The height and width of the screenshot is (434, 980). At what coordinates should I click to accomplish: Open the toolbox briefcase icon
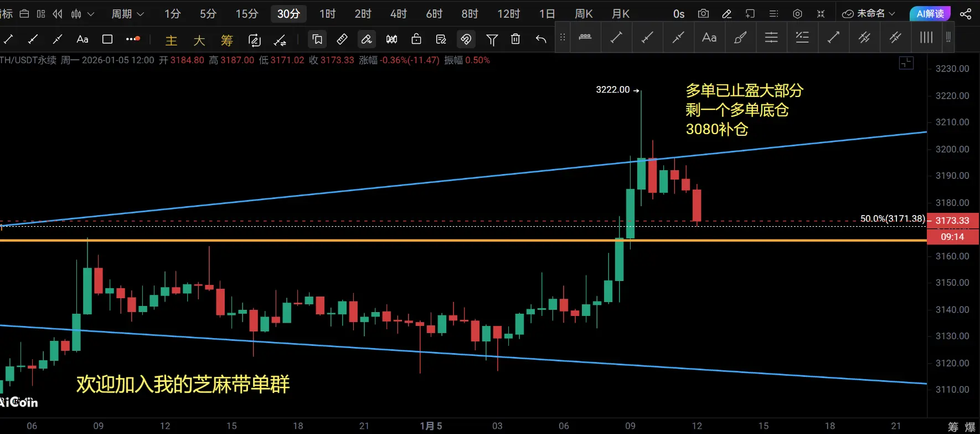(x=24, y=14)
